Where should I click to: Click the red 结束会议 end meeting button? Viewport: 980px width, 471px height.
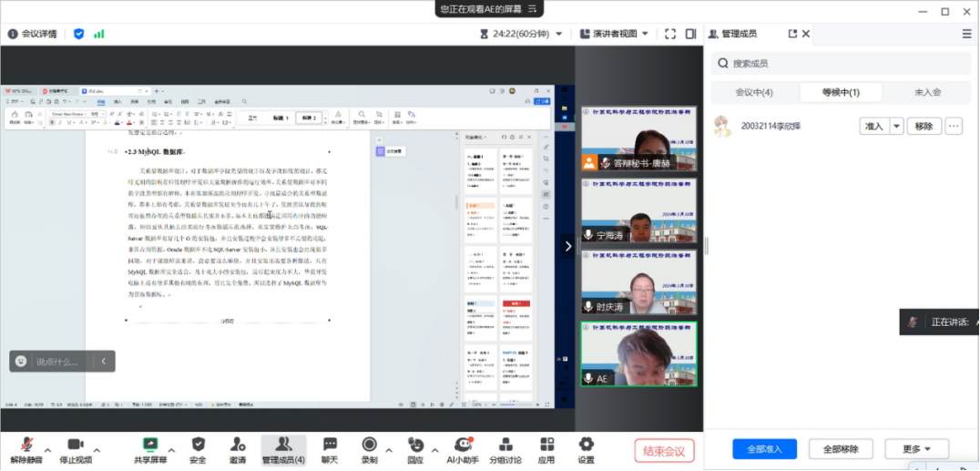tap(664, 450)
